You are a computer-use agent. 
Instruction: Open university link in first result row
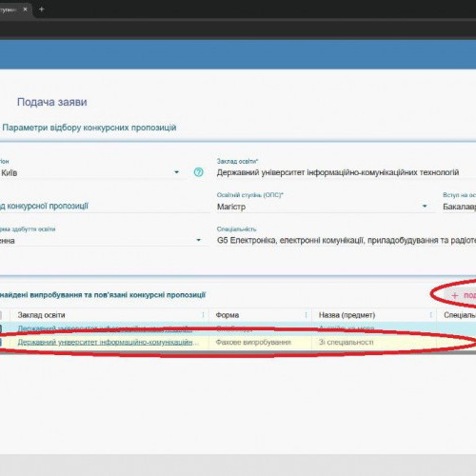(105, 328)
